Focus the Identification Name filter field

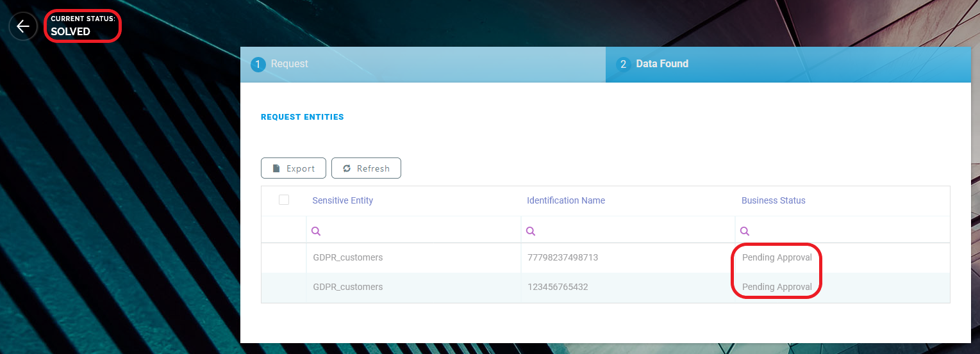635,231
